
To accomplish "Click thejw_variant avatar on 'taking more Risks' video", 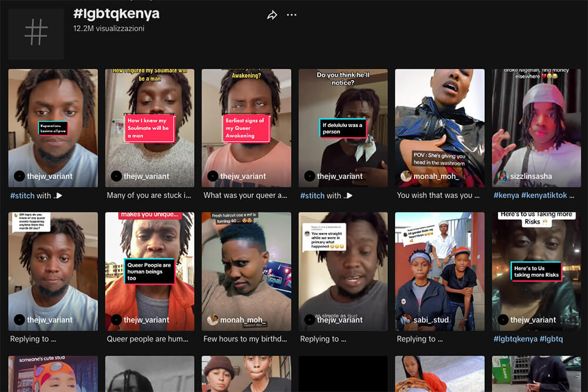I will coord(503,320).
